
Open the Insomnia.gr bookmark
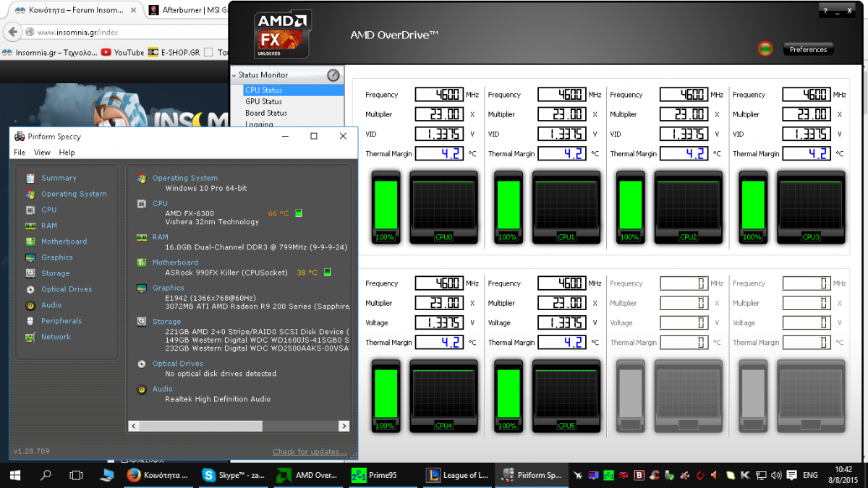click(x=49, y=52)
